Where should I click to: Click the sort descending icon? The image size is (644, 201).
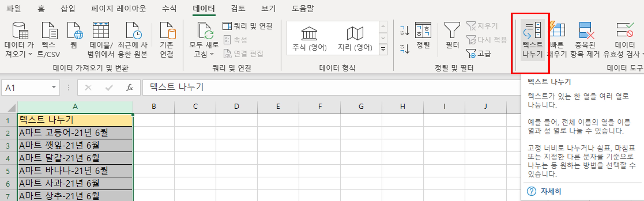point(405,49)
